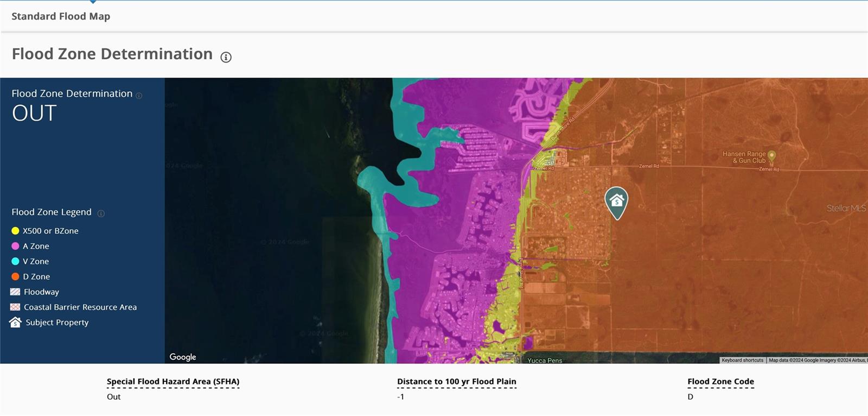The image size is (868, 416).
Task: Click the 'X500 or BZone' legend label
Action: coord(50,231)
